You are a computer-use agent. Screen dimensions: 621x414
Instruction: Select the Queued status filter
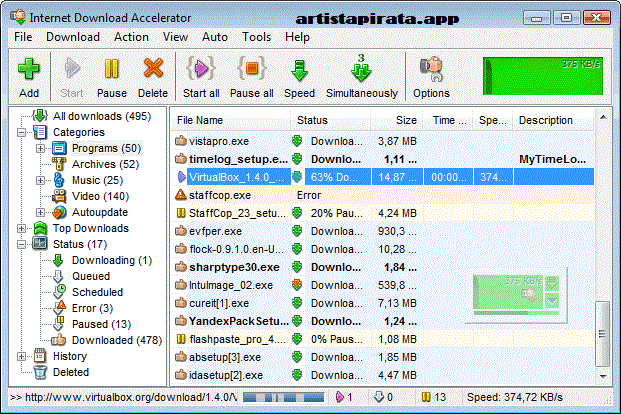(x=91, y=277)
